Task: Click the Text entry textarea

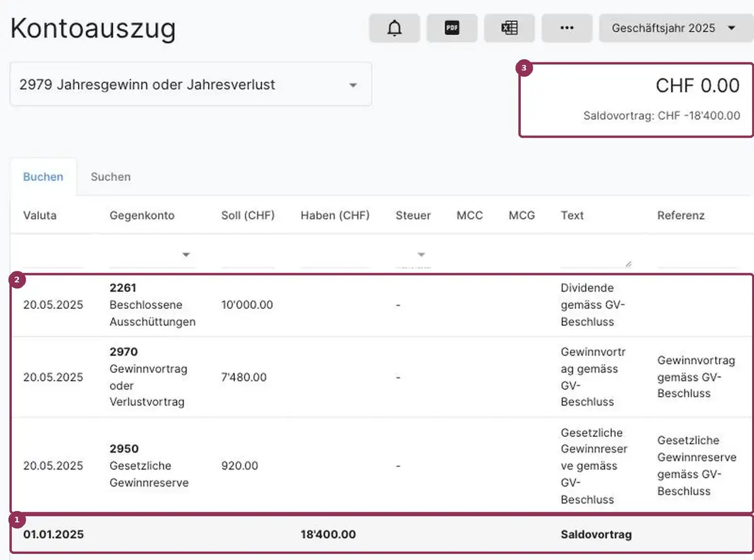Action: point(596,256)
